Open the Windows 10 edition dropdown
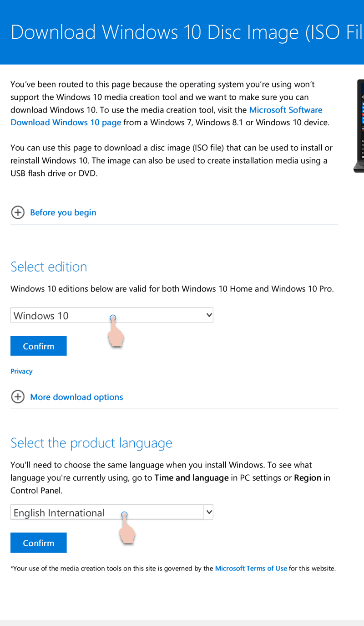364x626 pixels. coord(112,315)
